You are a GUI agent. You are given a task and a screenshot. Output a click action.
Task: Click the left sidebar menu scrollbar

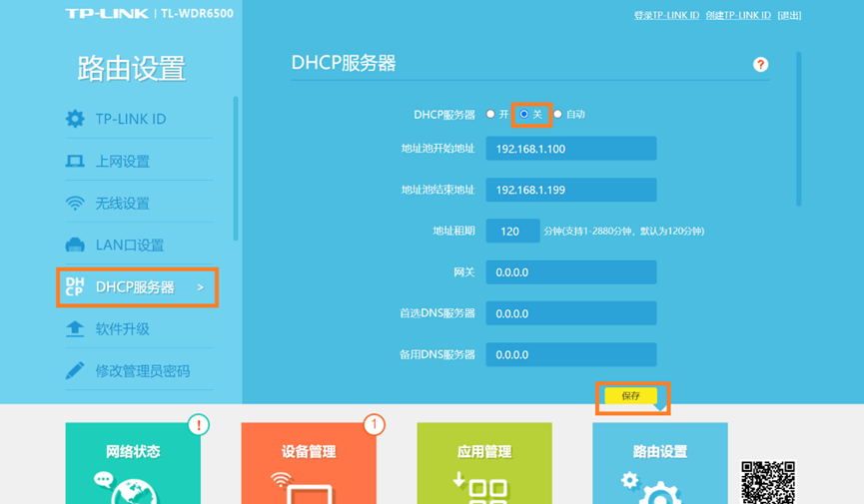(x=236, y=168)
